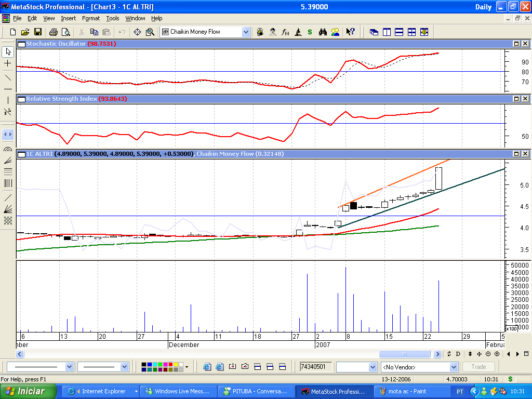Open the File menu
Image resolution: width=532 pixels, height=399 pixels.
(x=17, y=18)
